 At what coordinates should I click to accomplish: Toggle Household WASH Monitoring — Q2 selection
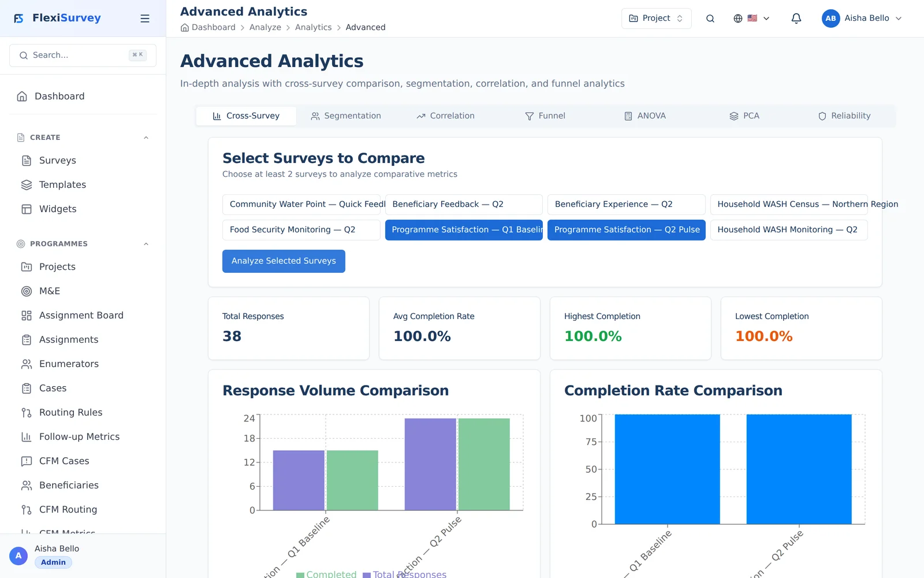click(x=789, y=230)
